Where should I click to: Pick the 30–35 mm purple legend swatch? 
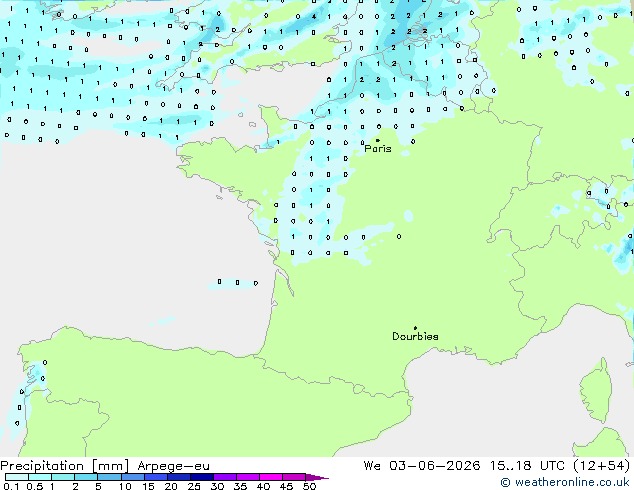pos(225,477)
